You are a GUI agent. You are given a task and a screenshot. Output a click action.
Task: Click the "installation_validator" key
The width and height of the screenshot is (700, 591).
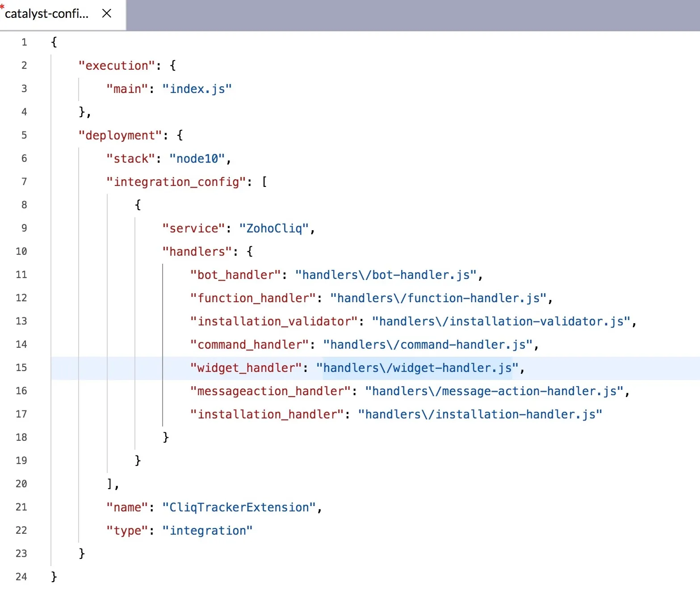[274, 321]
